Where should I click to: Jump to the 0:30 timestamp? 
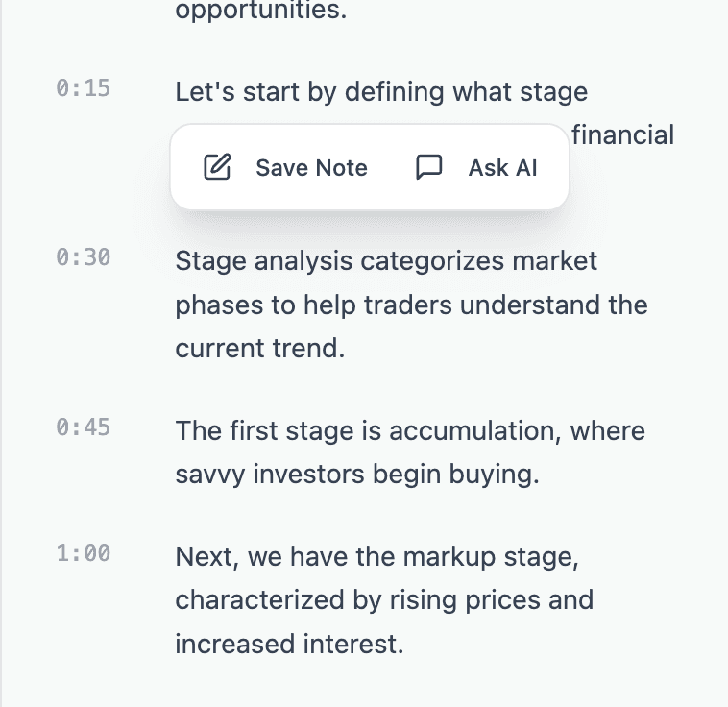tap(84, 257)
